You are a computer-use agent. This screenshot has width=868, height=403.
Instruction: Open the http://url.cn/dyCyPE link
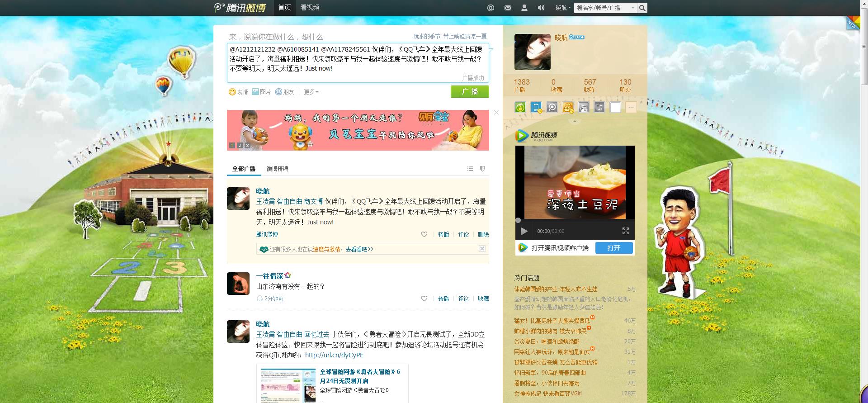(x=334, y=355)
